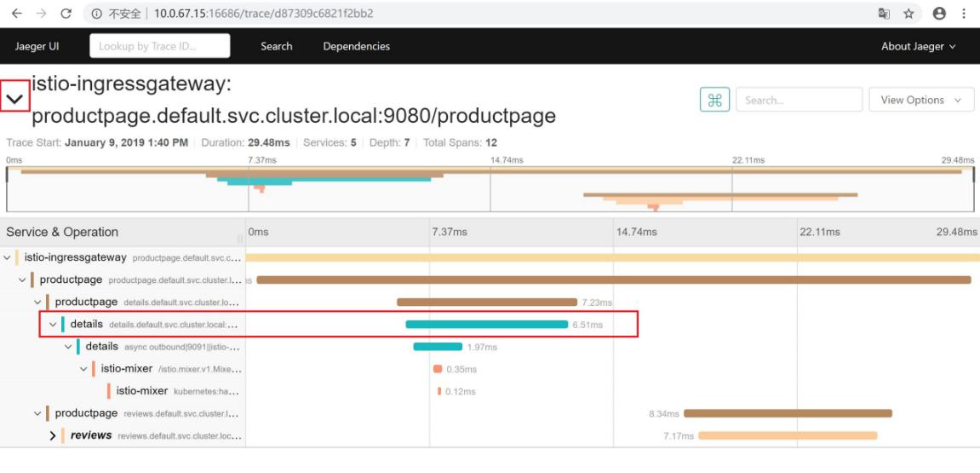Expand the reviews span row
Screen dimensions: 980x473
(53, 436)
